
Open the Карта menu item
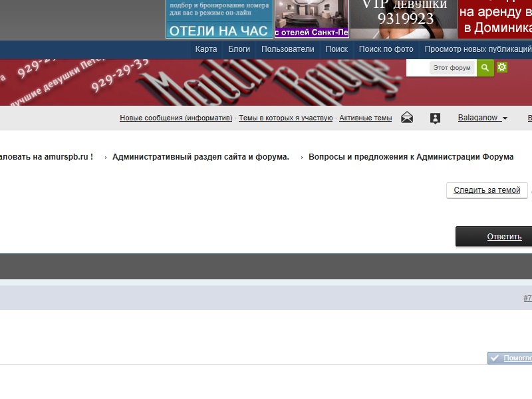click(x=206, y=49)
